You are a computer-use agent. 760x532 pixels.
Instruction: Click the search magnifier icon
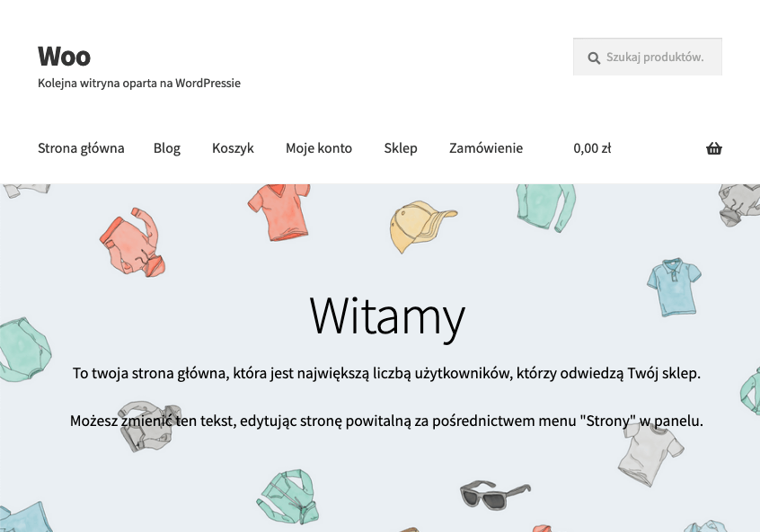pyautogui.click(x=594, y=58)
